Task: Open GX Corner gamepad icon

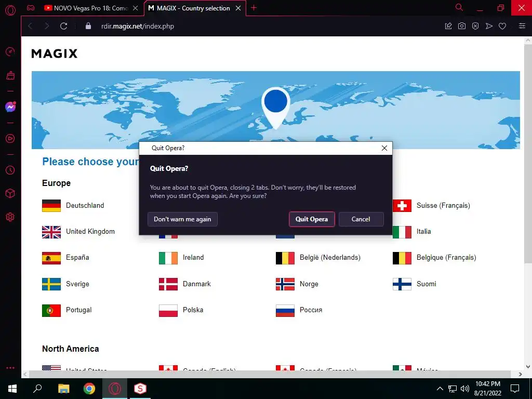Action: pyautogui.click(x=31, y=8)
